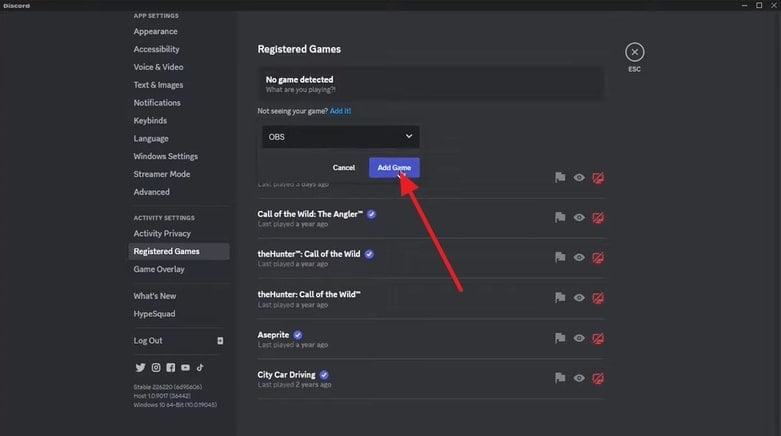The image size is (781, 436).
Task: Click verified badge next to Call of the Wild: The Angler
Action: 371,214
